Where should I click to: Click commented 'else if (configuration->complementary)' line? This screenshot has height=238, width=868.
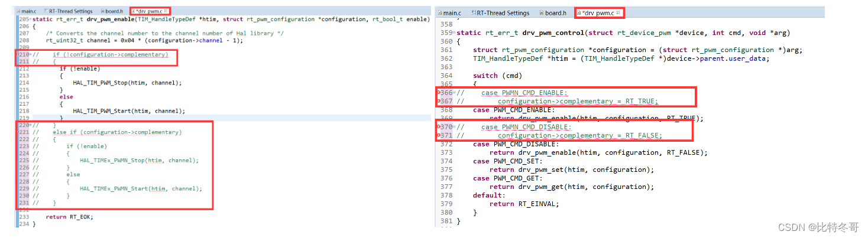117,132
